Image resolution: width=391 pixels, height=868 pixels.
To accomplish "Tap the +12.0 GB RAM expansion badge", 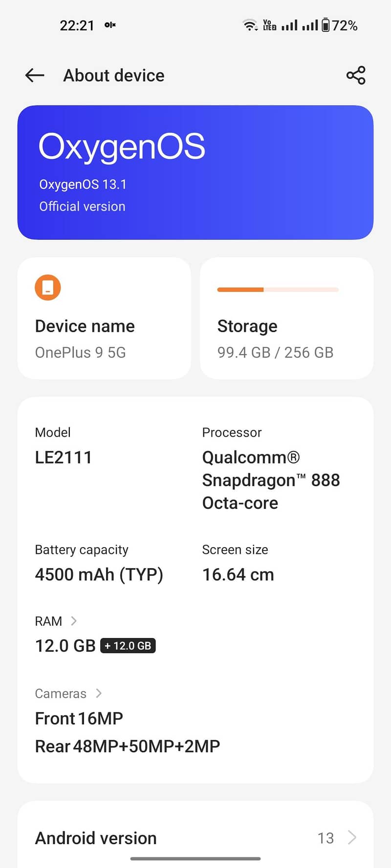I will point(128,646).
